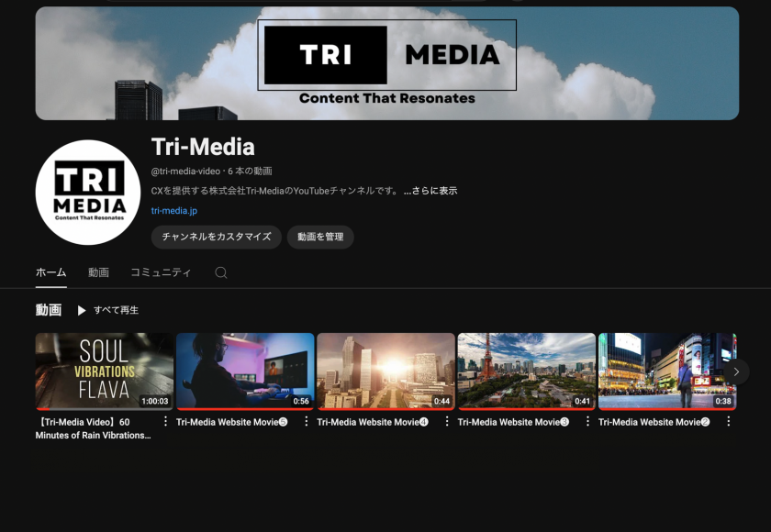This screenshot has height=532, width=771.
Task: Click the round Tri-Media channel avatar
Action: point(87,191)
